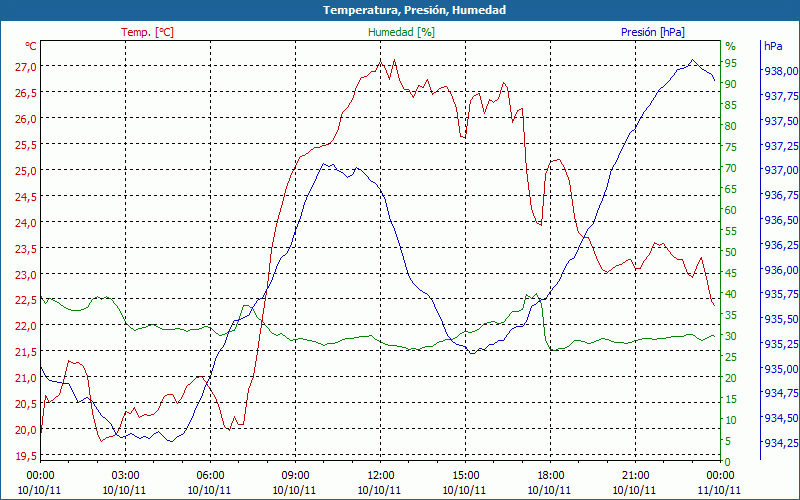
Task: Click the hPa unit label on pressure axis
Action: (773, 46)
